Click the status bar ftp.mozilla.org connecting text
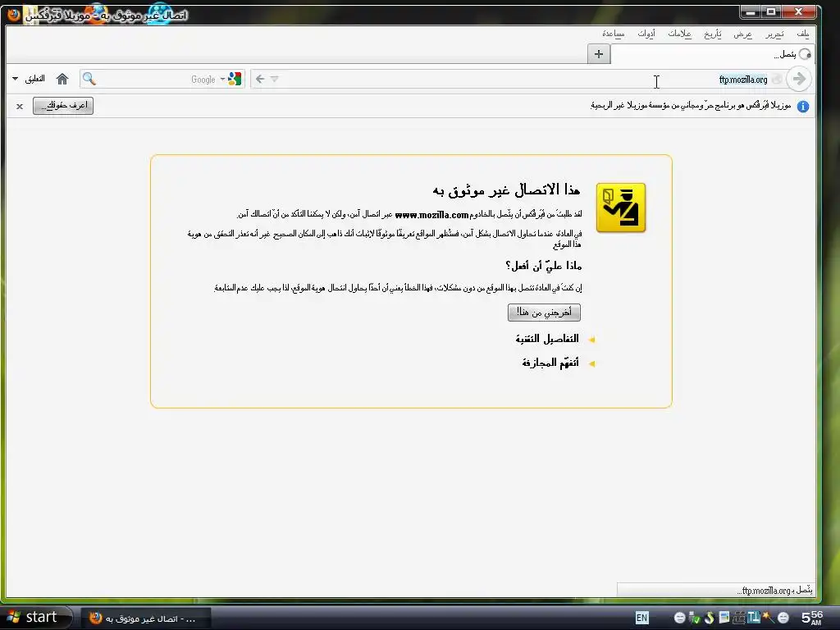The width and height of the screenshot is (840, 630). pos(774,591)
